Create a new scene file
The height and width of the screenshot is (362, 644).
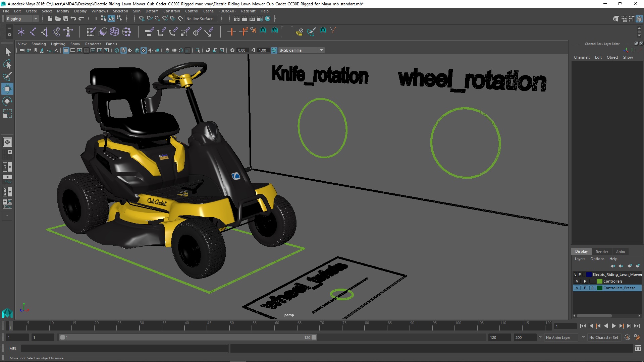tap(50, 19)
